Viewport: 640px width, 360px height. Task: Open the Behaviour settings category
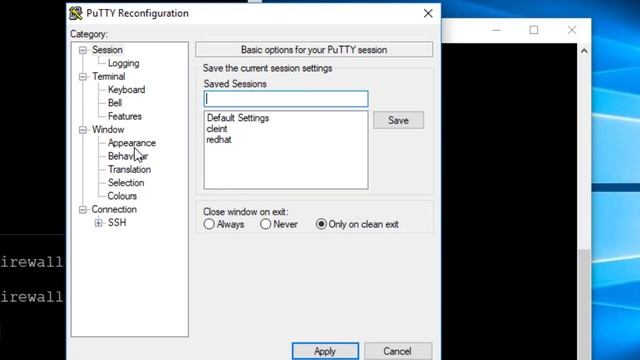[x=128, y=156]
